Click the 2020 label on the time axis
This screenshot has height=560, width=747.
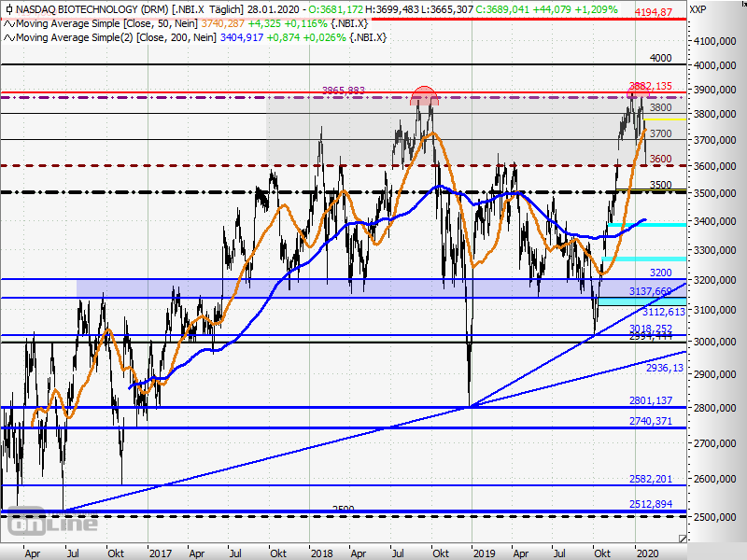click(647, 553)
